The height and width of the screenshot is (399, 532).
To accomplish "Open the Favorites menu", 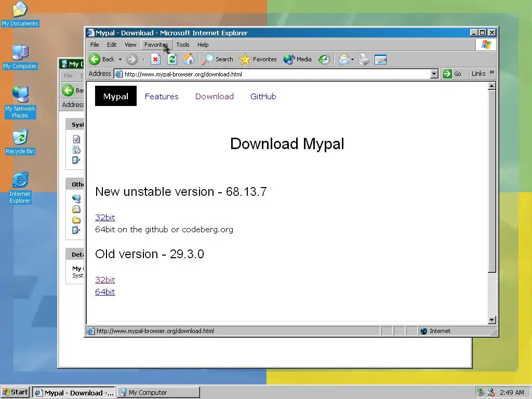I will click(156, 45).
